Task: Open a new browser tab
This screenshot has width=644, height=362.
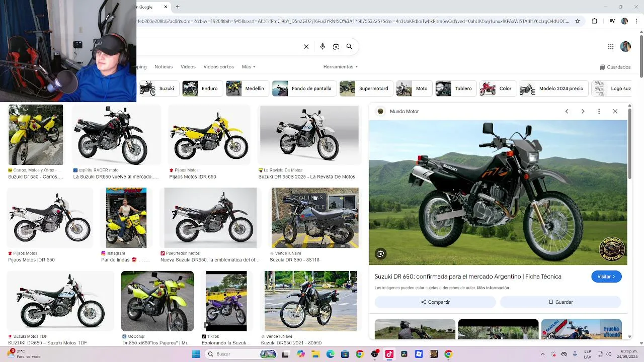Action: [178, 7]
